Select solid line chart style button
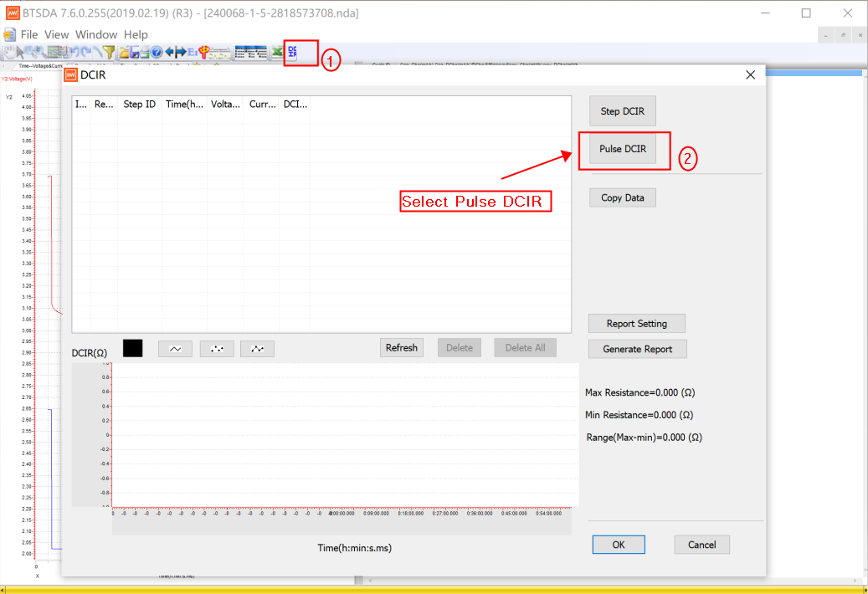 [175, 348]
